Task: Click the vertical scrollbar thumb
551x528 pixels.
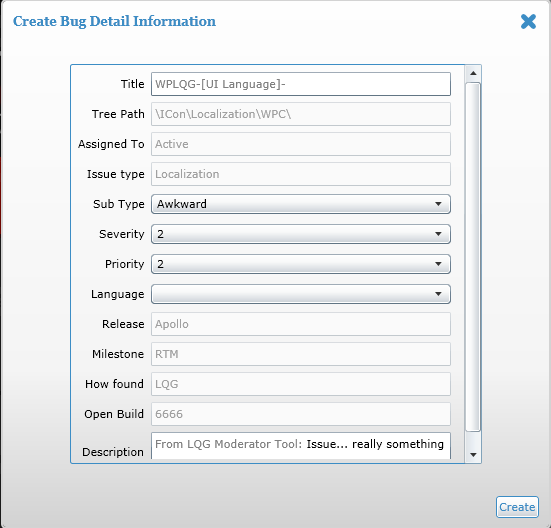Action: coord(473,257)
